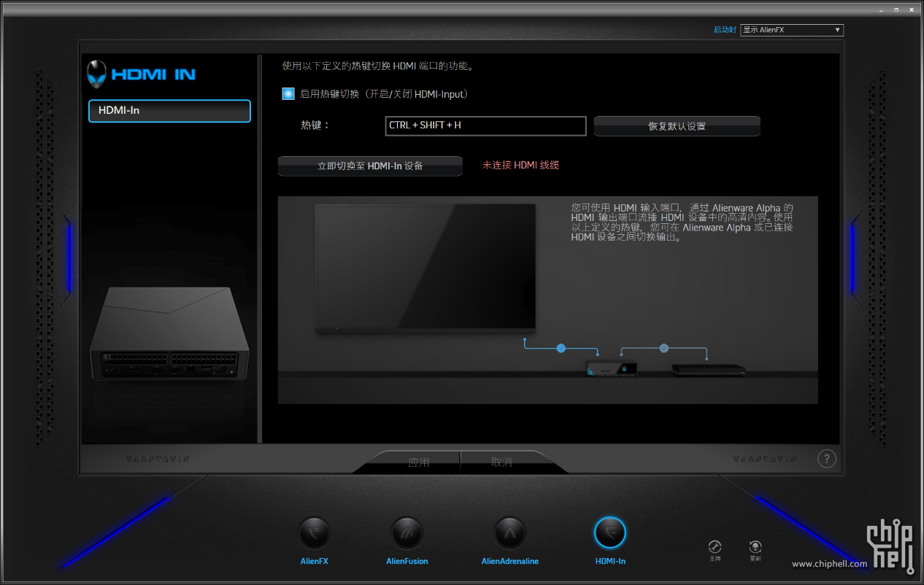Image resolution: width=924 pixels, height=585 pixels.
Task: Click the HDMI setup diagram illustration
Action: pos(547,300)
